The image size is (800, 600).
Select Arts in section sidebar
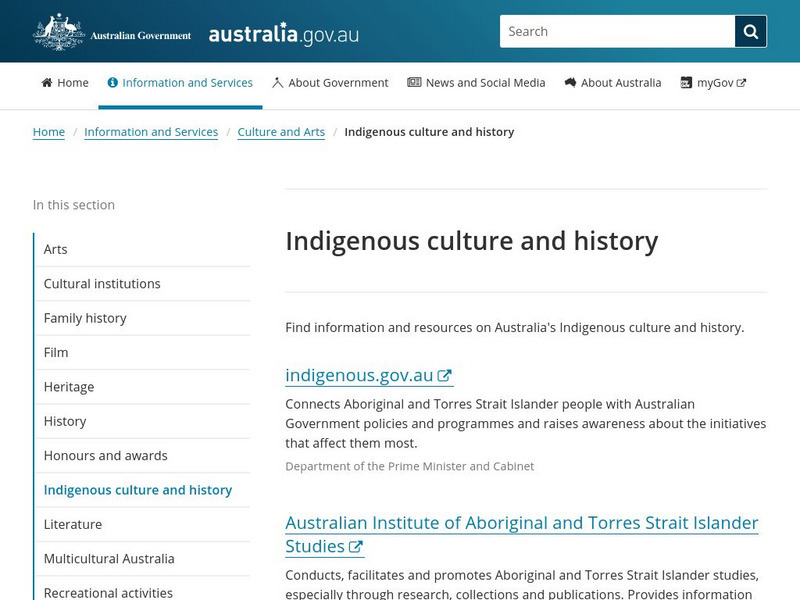pyautogui.click(x=142, y=249)
